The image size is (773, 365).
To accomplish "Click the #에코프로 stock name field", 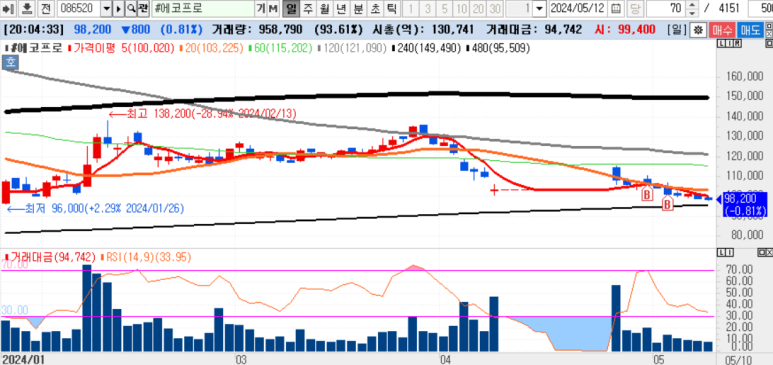I will point(203,8).
